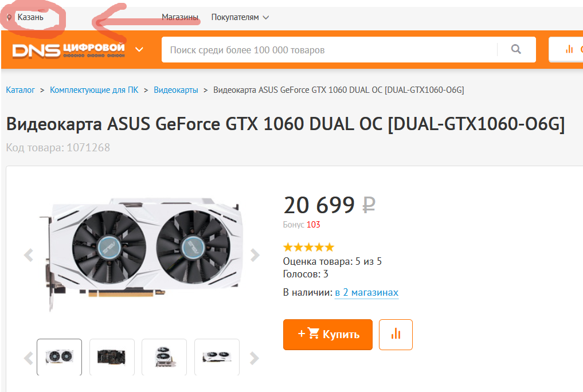Screen dimensions: 583x392
Task: Advance thumbnail strip with right arrow
Action: click(254, 358)
